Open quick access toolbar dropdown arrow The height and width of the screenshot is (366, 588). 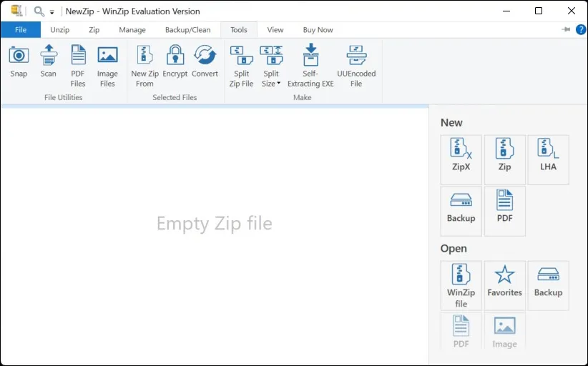pyautogui.click(x=52, y=12)
